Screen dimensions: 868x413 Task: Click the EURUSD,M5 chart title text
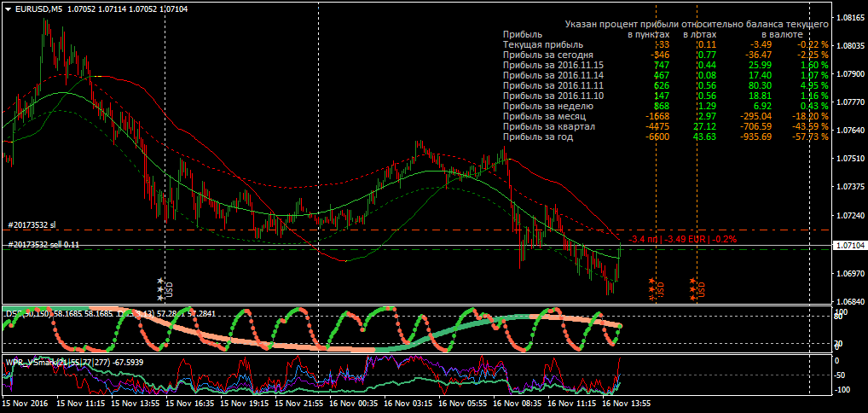(39, 9)
